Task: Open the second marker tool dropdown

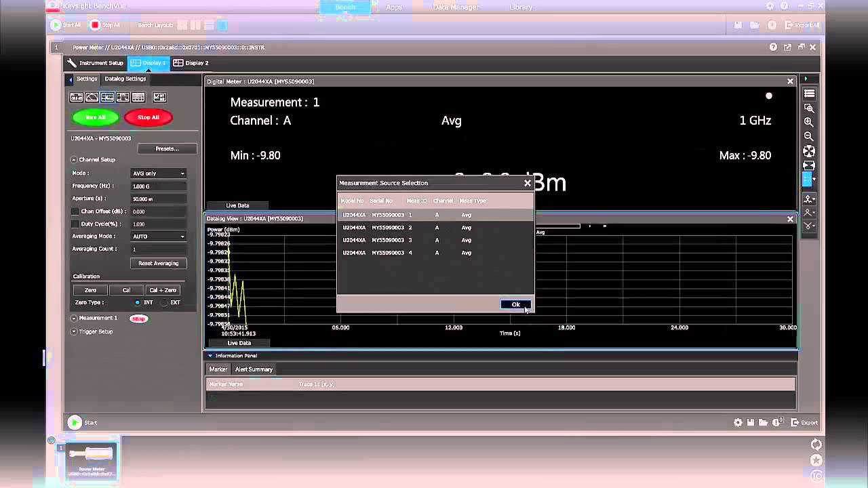Action: [809, 213]
